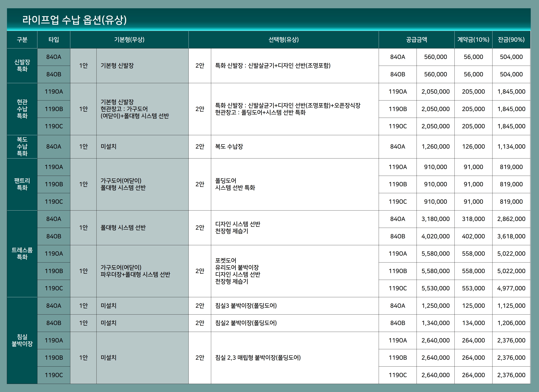Viewport: 539px width, 392px height.
Task: Select the 침실2 붙박이장(폴딩도어) option
Action: click(x=246, y=323)
